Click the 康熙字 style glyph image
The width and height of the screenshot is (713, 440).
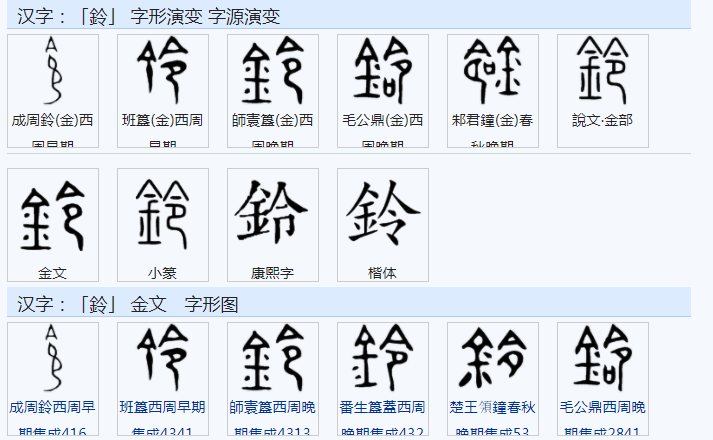click(272, 212)
